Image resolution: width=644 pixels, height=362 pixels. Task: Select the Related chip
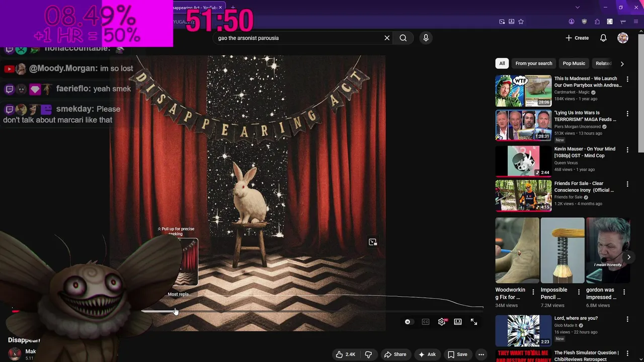click(x=603, y=63)
